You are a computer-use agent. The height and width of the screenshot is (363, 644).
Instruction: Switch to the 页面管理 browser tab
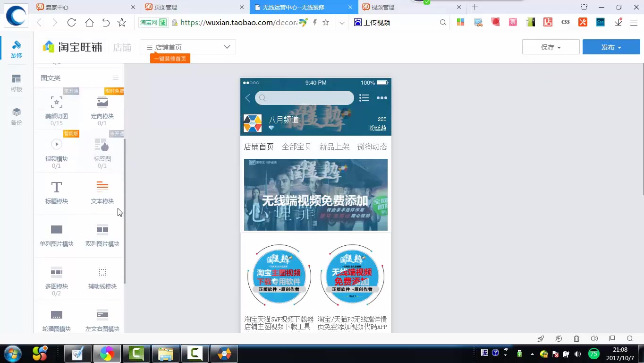tap(195, 7)
